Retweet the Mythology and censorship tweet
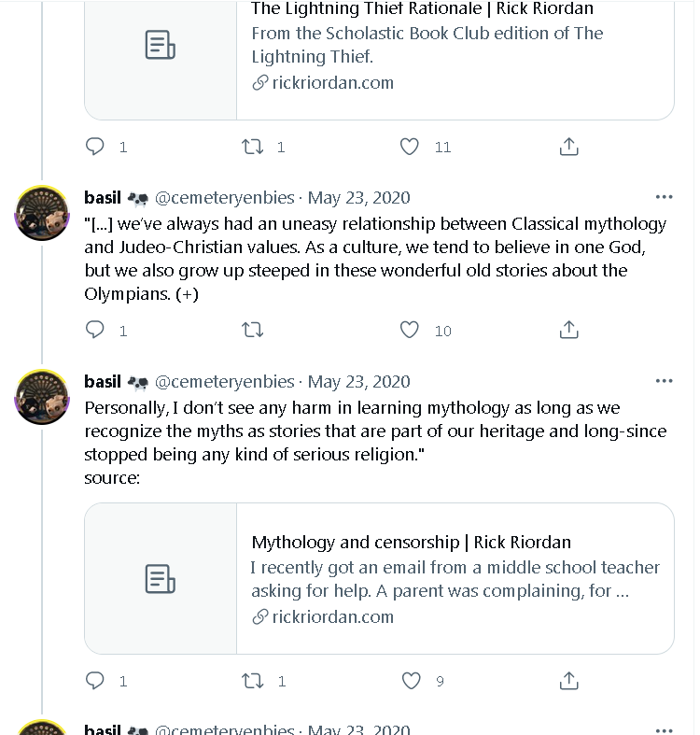 pos(253,681)
